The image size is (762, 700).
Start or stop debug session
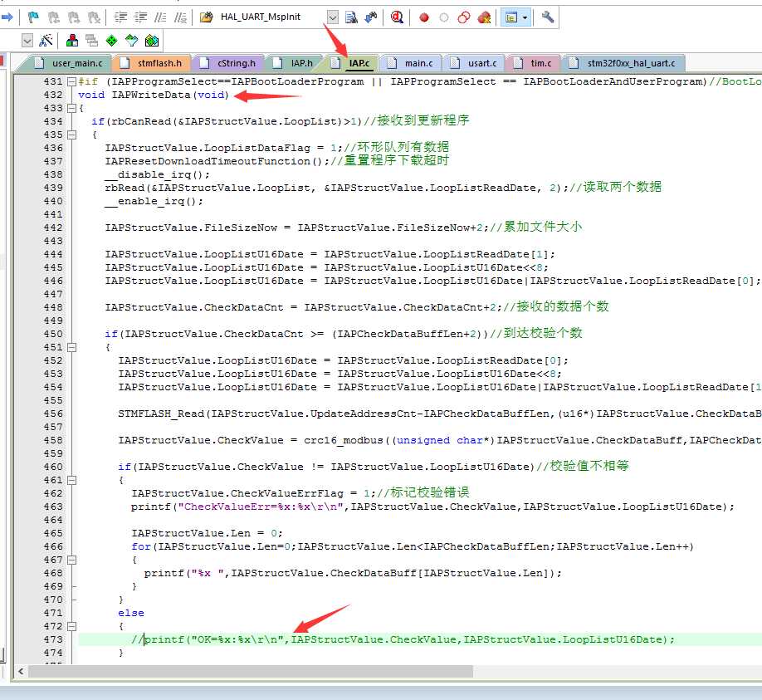(397, 17)
